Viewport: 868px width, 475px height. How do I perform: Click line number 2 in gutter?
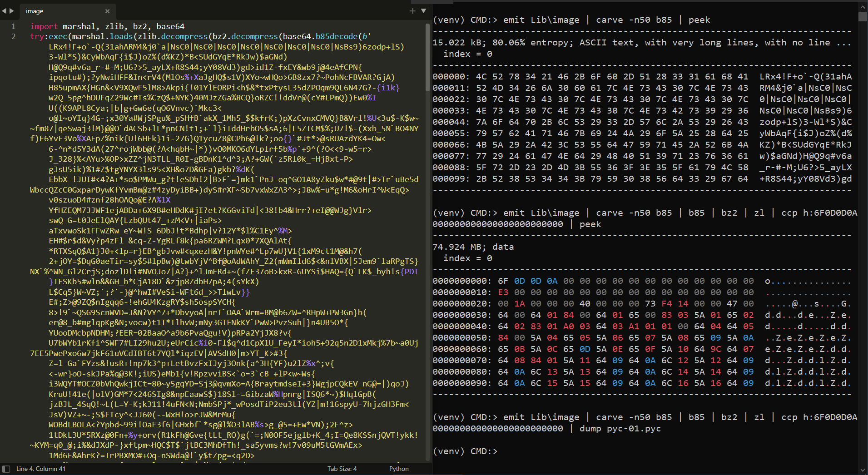[14, 36]
